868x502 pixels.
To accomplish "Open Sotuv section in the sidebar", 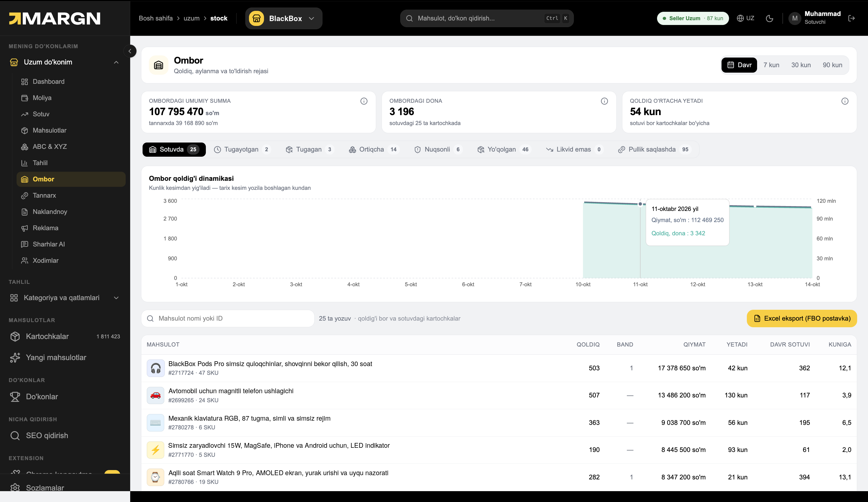I will point(71,114).
